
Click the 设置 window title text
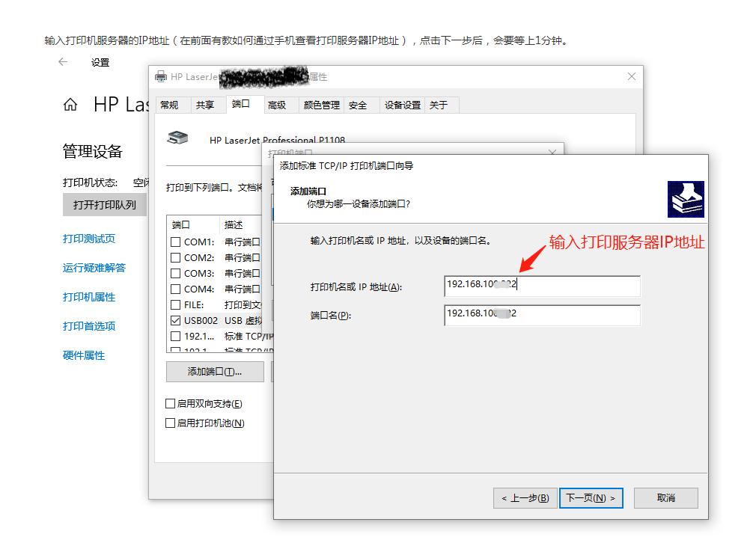[100, 62]
